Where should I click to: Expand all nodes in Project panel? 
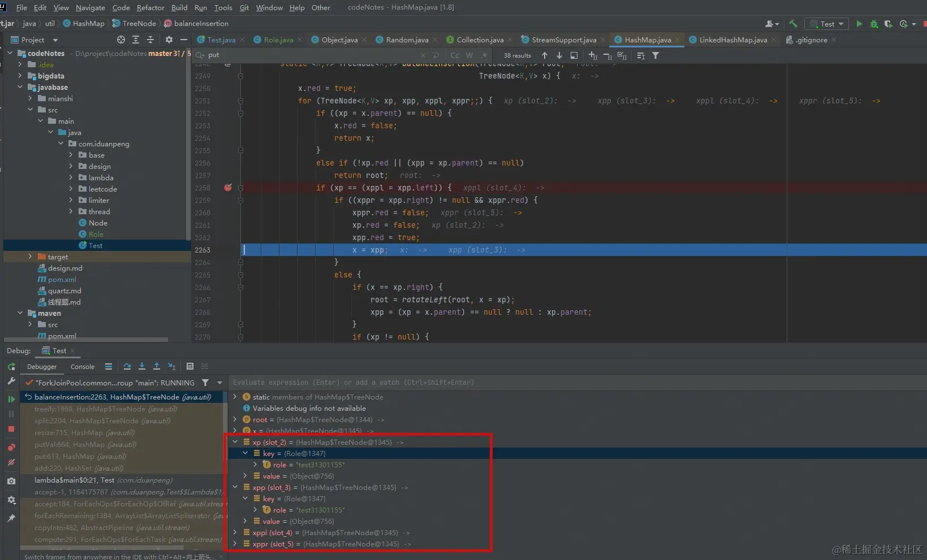pos(136,40)
